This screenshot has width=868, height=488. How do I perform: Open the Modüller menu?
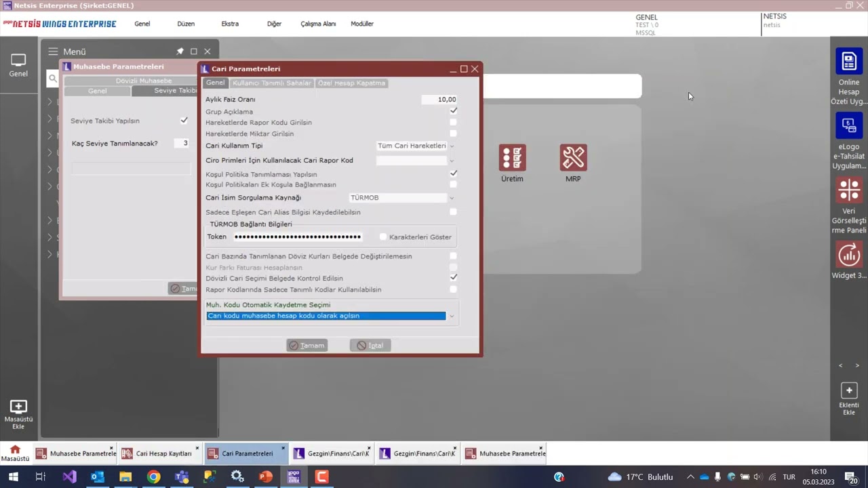pos(362,24)
